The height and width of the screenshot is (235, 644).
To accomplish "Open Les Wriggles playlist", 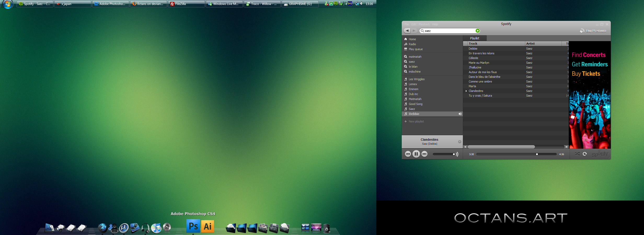I will [x=417, y=79].
